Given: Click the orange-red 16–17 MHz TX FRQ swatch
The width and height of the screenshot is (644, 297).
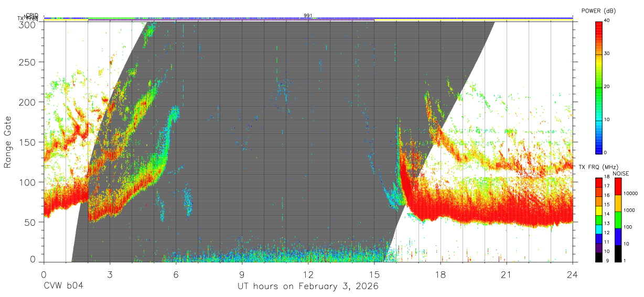Looking at the screenshot, I should pos(598,192).
